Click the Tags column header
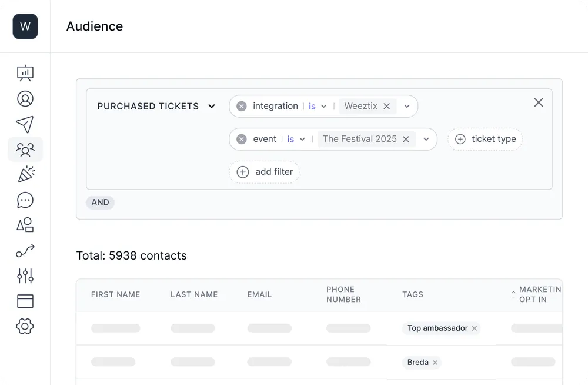This screenshot has height=385, width=588. [x=413, y=294]
